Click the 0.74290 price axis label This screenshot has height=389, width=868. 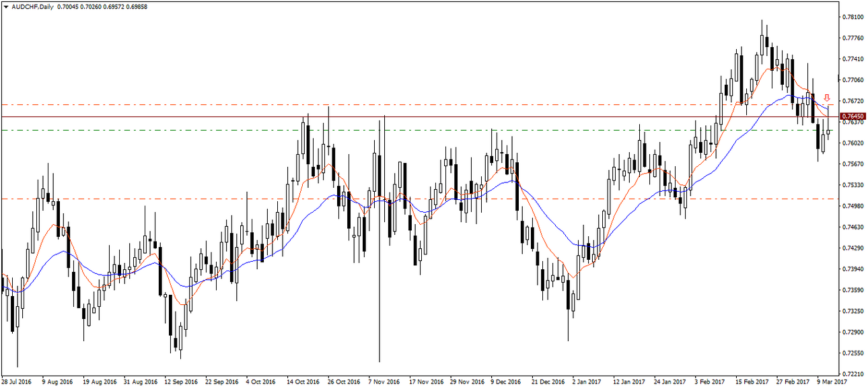(853, 248)
